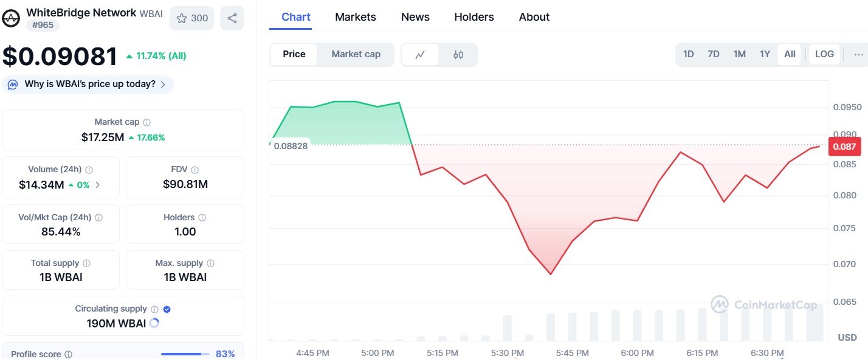Click the star watchlist icon
This screenshot has height=359, width=868.
182,18
